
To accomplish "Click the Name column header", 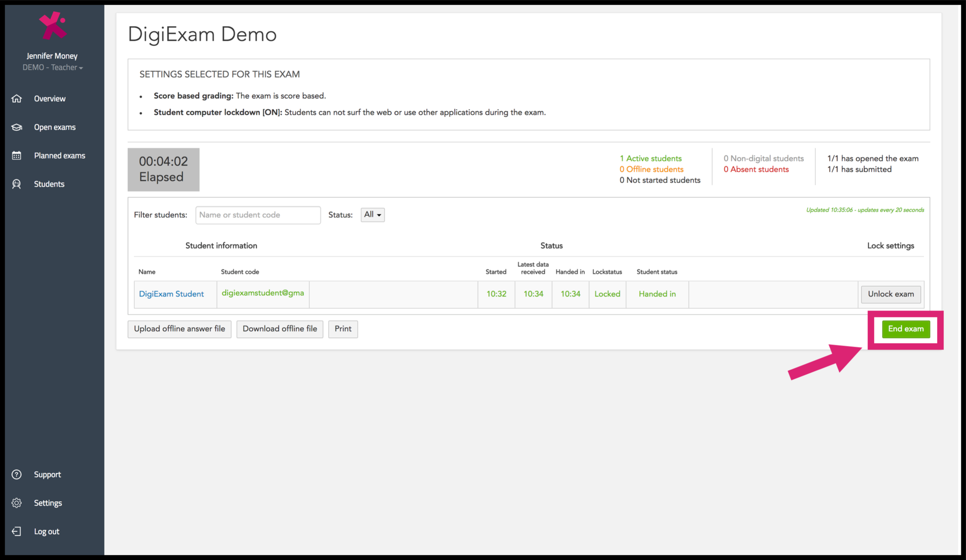I will tap(147, 272).
